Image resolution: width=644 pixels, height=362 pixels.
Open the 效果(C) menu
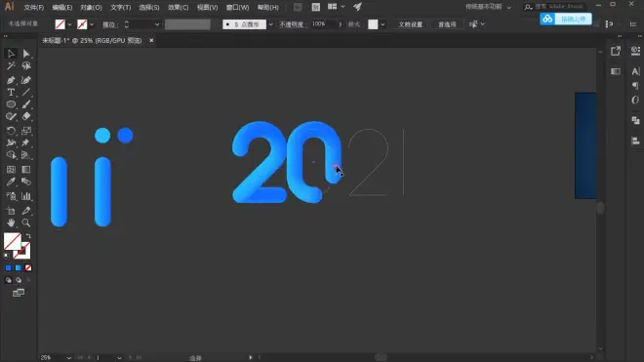pyautogui.click(x=178, y=8)
